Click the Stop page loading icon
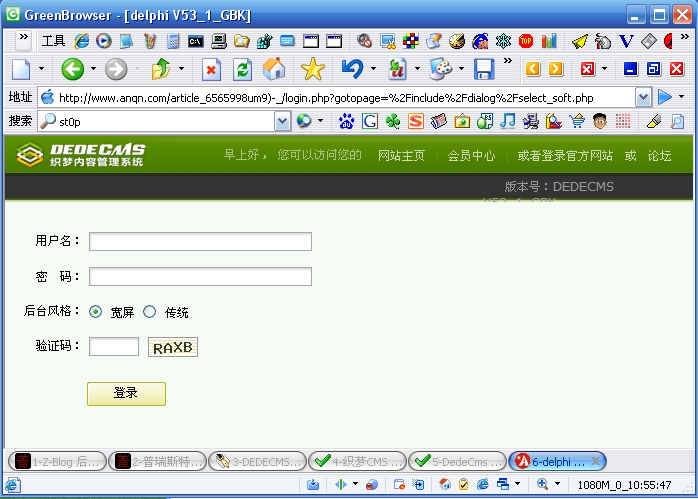 (211, 69)
